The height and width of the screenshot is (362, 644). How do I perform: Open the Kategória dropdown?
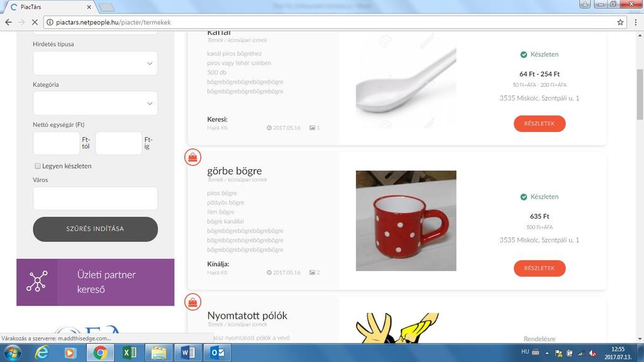[96, 104]
